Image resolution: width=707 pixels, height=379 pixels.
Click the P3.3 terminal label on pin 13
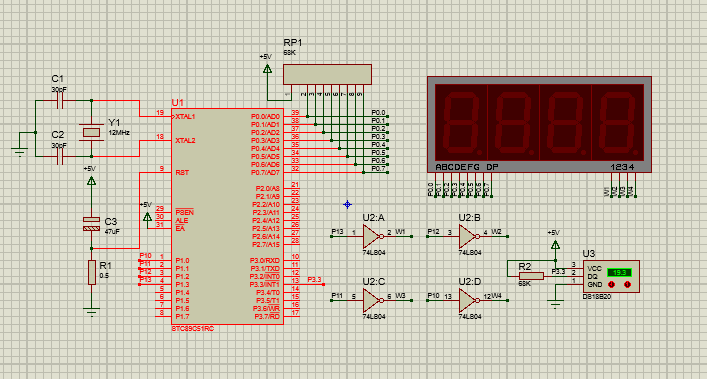[x=314, y=280]
